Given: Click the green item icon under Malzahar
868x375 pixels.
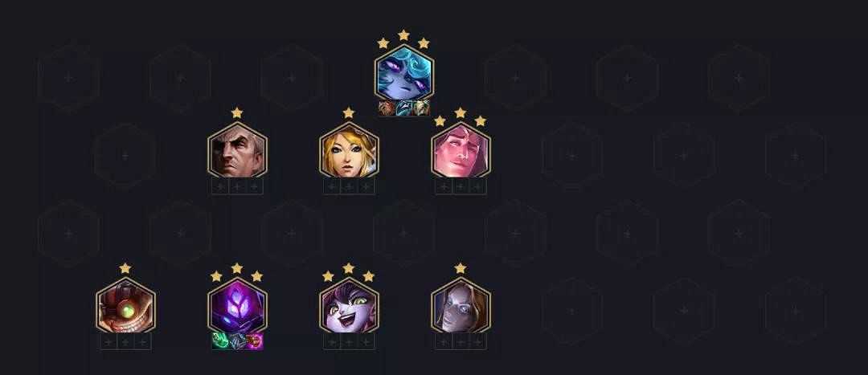Looking at the screenshot, I should (x=220, y=341).
